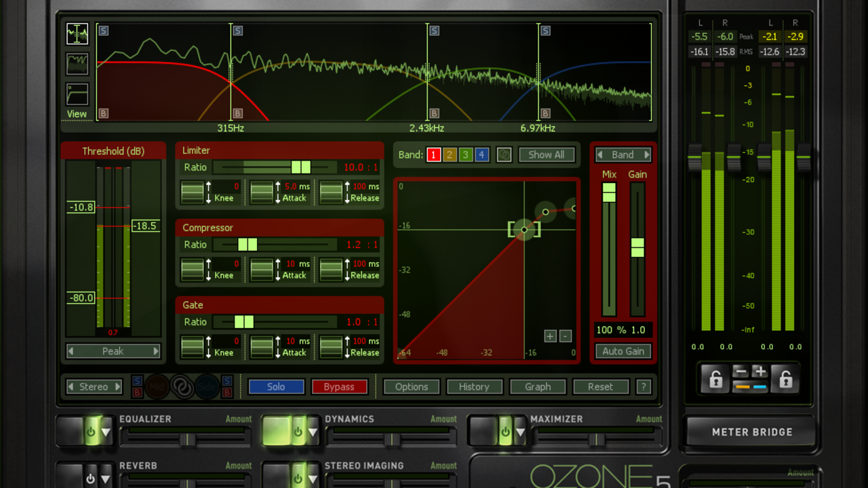Click the link icon next to Band 4
The height and width of the screenshot is (488, 868).
(x=503, y=155)
